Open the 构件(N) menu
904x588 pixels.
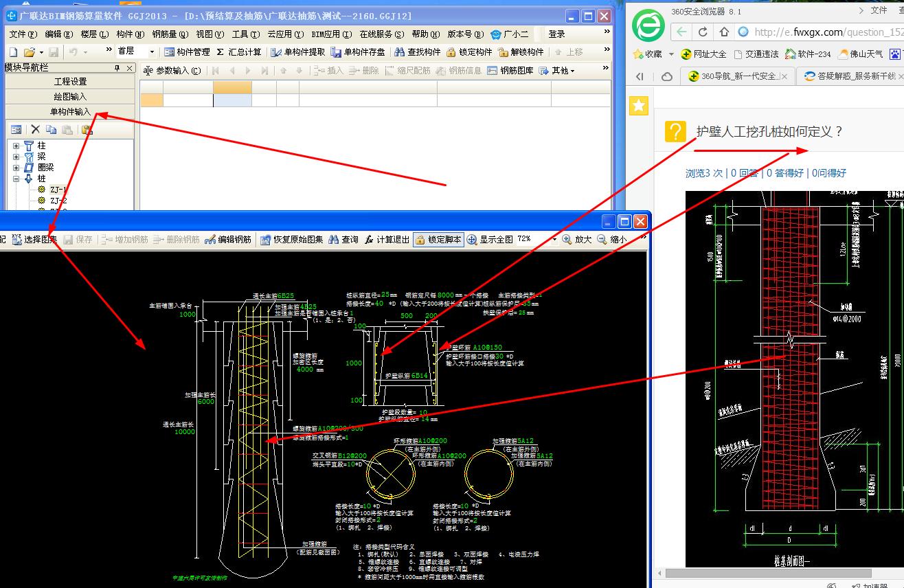pyautogui.click(x=131, y=34)
